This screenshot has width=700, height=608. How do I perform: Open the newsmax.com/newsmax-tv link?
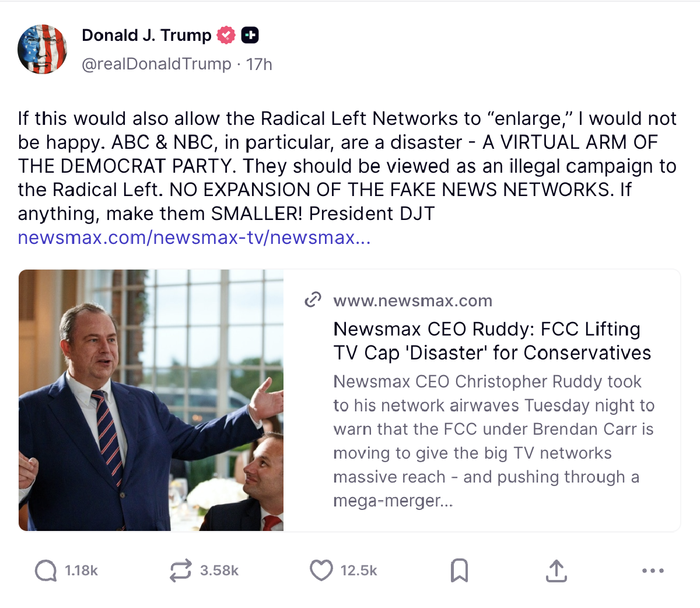[x=194, y=238]
